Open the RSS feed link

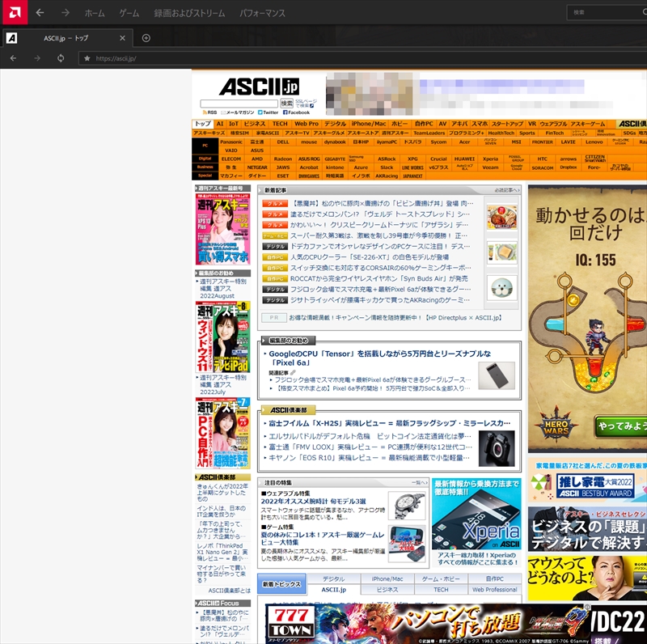pyautogui.click(x=209, y=112)
